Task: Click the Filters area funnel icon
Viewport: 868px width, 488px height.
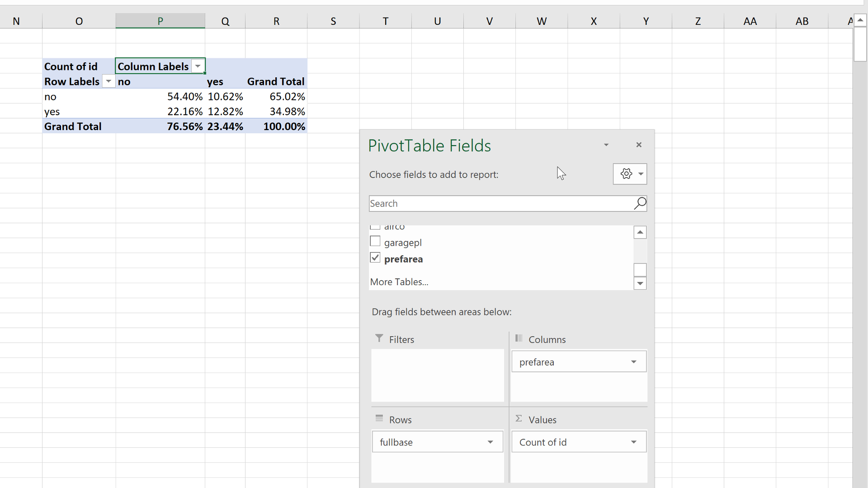Action: 379,338
